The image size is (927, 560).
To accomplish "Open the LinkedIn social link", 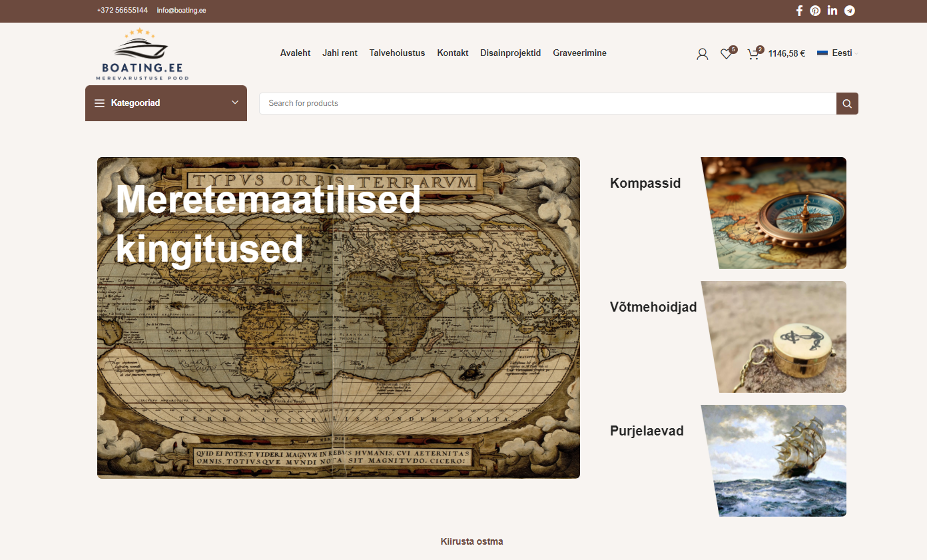I will [832, 11].
